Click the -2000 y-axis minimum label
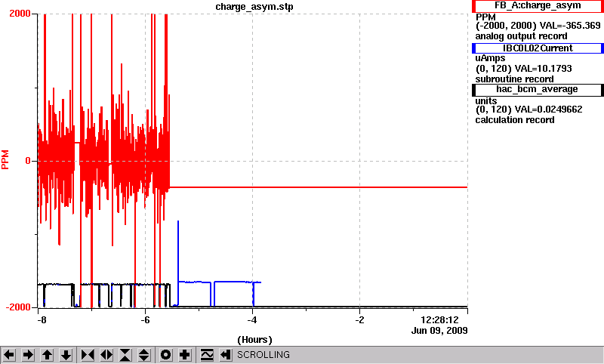The image size is (604, 364). tap(17, 307)
